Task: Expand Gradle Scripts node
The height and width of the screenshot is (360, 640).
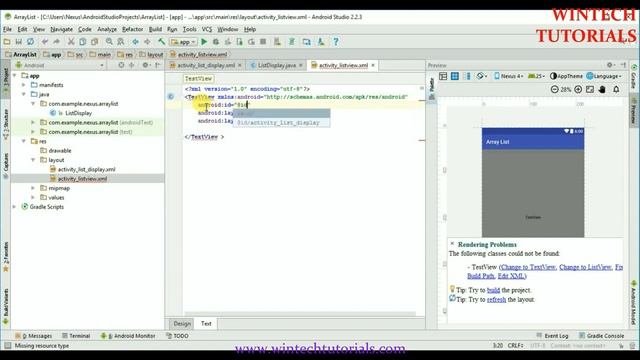Action: 15,207
